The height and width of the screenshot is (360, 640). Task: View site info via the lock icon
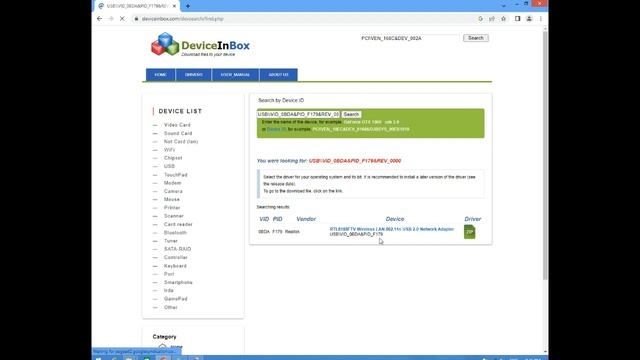coord(136,19)
